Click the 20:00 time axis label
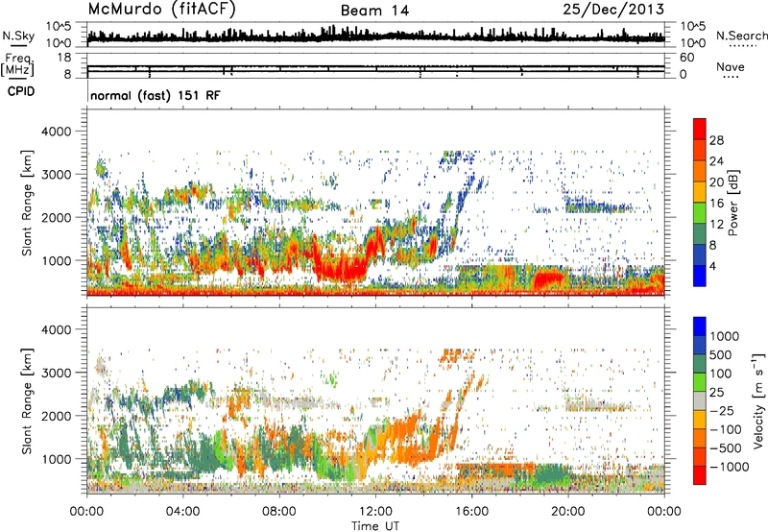The image size is (768, 532). 567,512
